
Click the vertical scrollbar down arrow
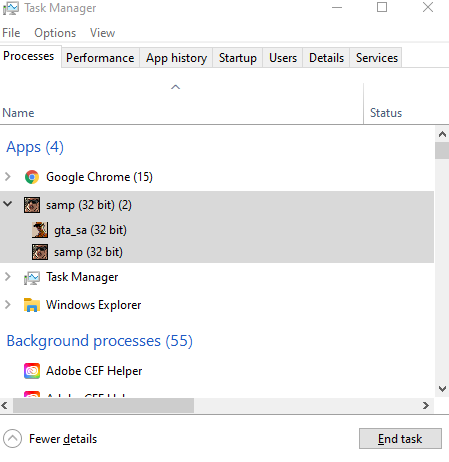pyautogui.click(x=442, y=389)
